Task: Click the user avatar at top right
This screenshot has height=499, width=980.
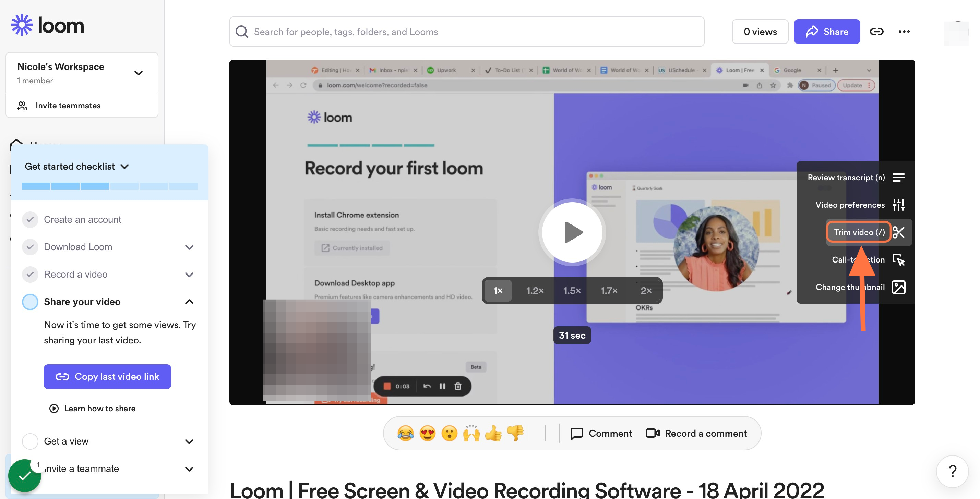Action: tap(956, 34)
